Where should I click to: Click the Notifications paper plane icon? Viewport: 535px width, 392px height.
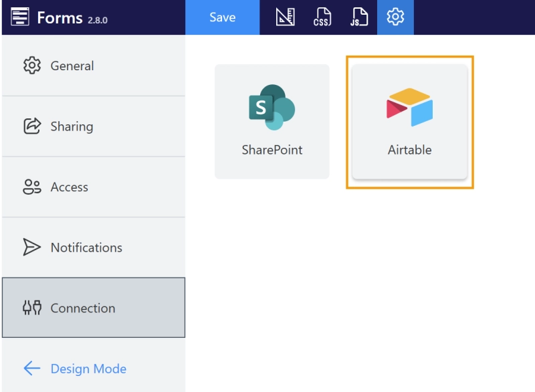[31, 247]
